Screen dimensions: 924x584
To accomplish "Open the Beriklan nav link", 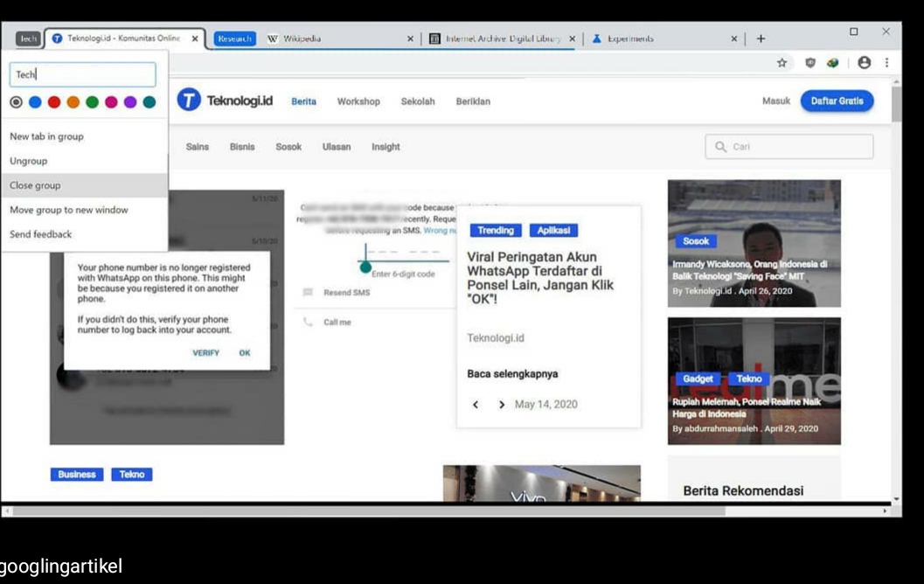I will coord(473,101).
